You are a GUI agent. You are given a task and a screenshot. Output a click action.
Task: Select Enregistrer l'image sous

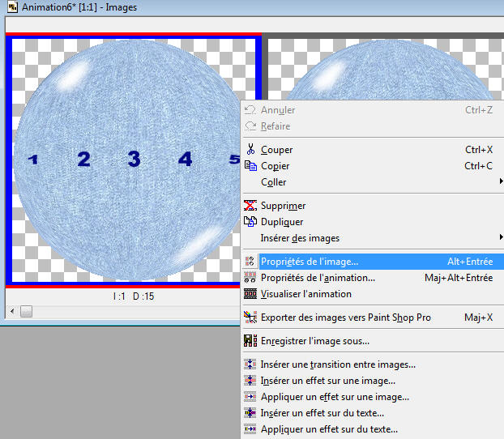(x=372, y=341)
